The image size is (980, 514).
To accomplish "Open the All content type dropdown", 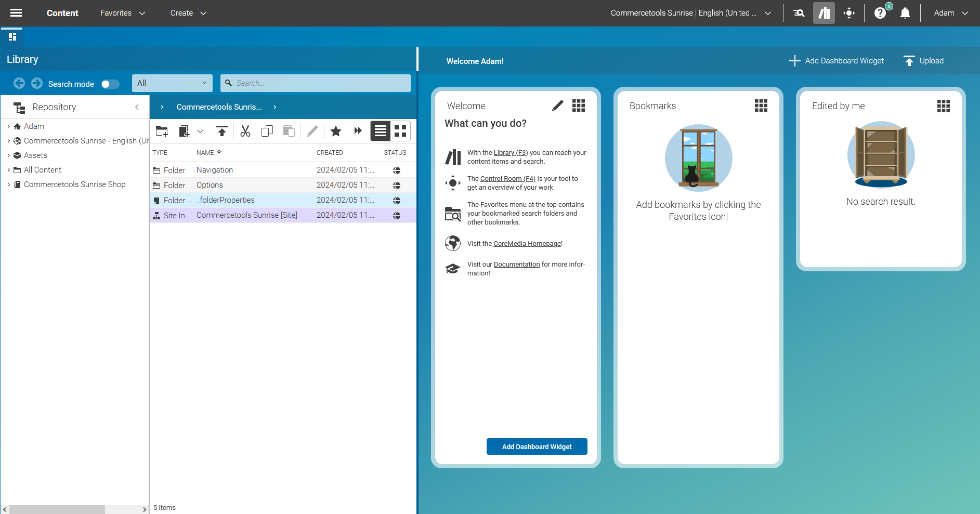I will point(172,83).
